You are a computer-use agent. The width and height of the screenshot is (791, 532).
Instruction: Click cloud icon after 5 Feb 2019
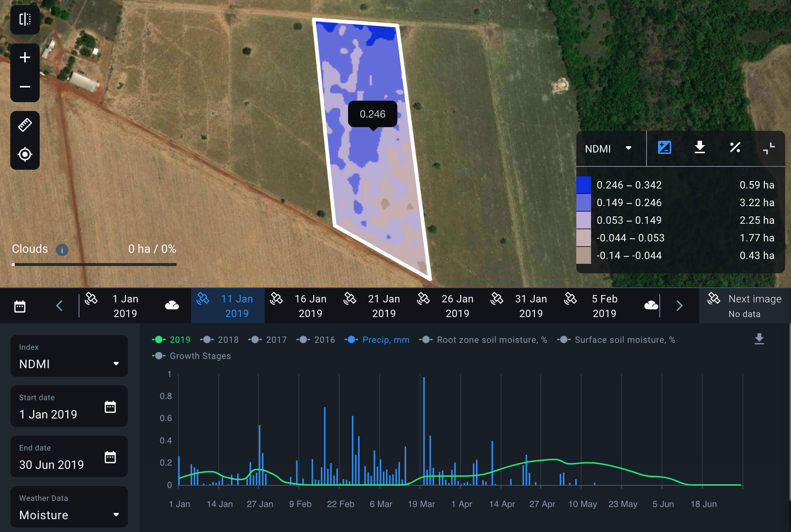pos(651,305)
